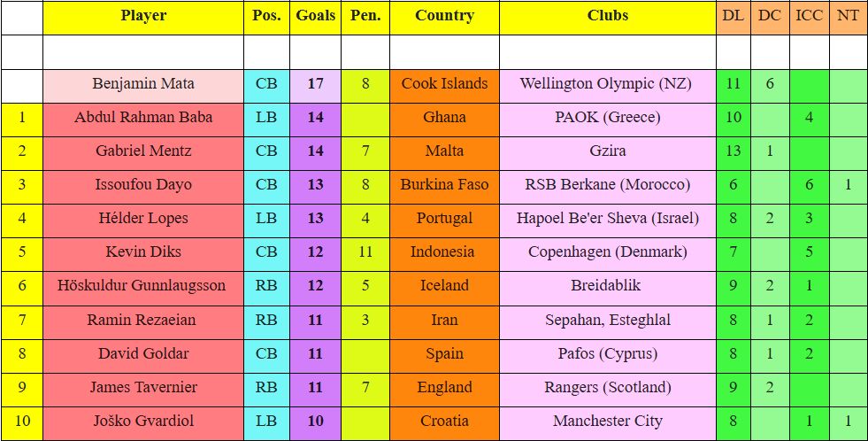Click Kevin Diks' penalties cell showing 11
The width and height of the screenshot is (868, 441).
pyautogui.click(x=365, y=252)
